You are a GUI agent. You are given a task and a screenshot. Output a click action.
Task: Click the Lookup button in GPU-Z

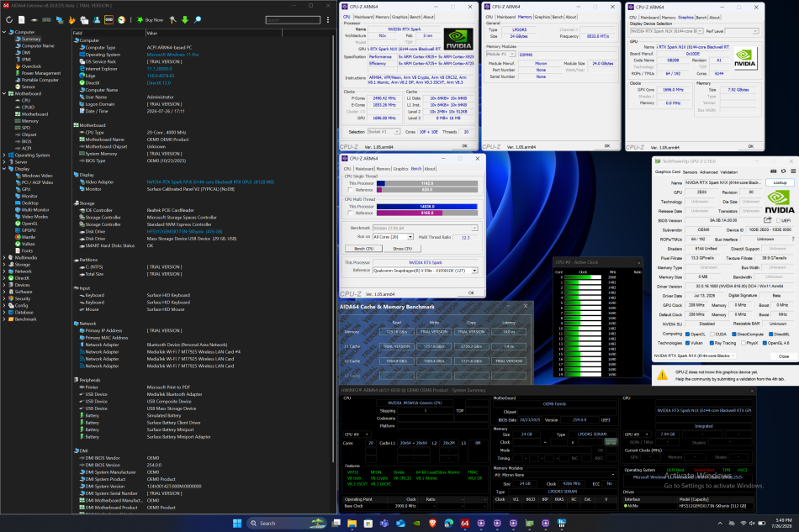[780, 182]
